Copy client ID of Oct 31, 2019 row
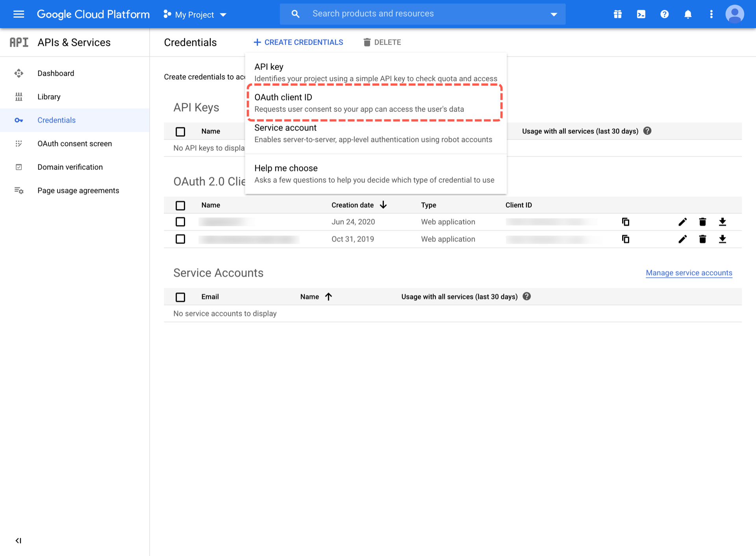 (x=625, y=239)
